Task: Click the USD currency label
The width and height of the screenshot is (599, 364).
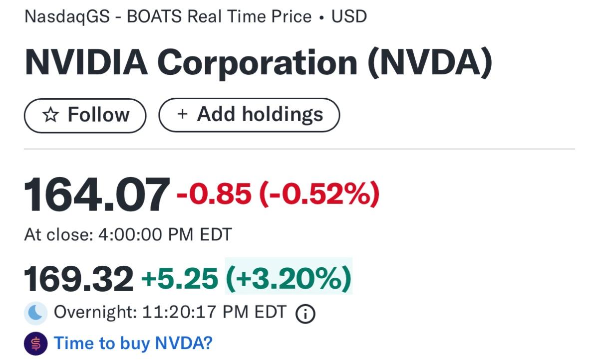Action: 349,16
